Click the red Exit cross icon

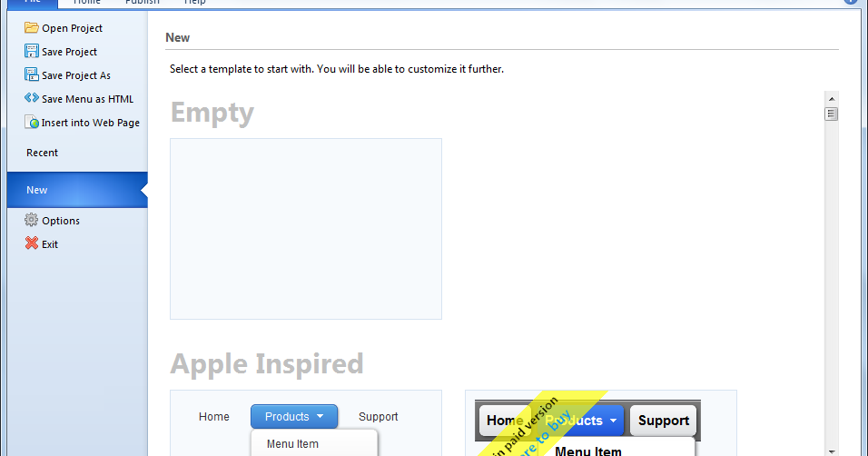coord(32,243)
